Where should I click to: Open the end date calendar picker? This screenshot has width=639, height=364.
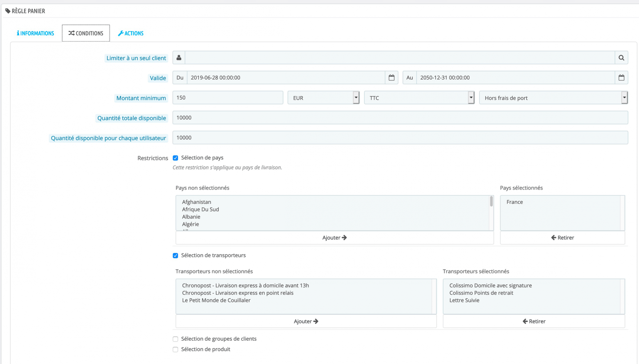(x=621, y=78)
